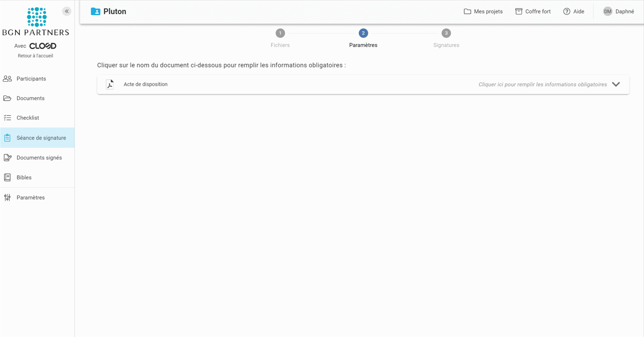Open the Acte de disposition document
The image size is (644, 337).
point(146,84)
